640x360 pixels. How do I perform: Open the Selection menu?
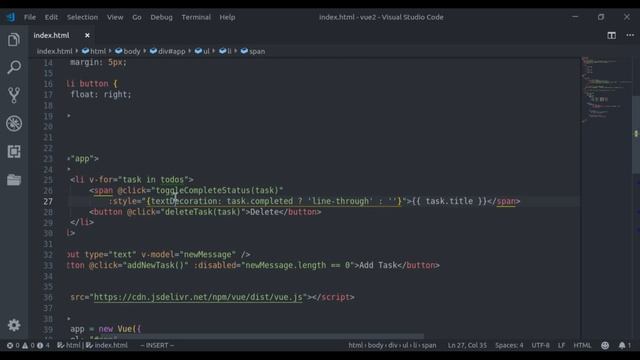tap(82, 17)
